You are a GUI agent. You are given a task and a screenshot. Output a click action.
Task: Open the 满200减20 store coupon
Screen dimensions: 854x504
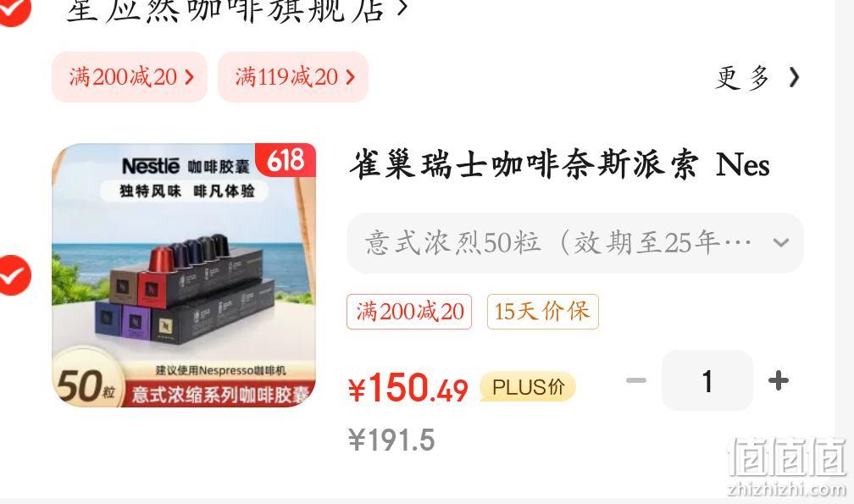pos(130,77)
